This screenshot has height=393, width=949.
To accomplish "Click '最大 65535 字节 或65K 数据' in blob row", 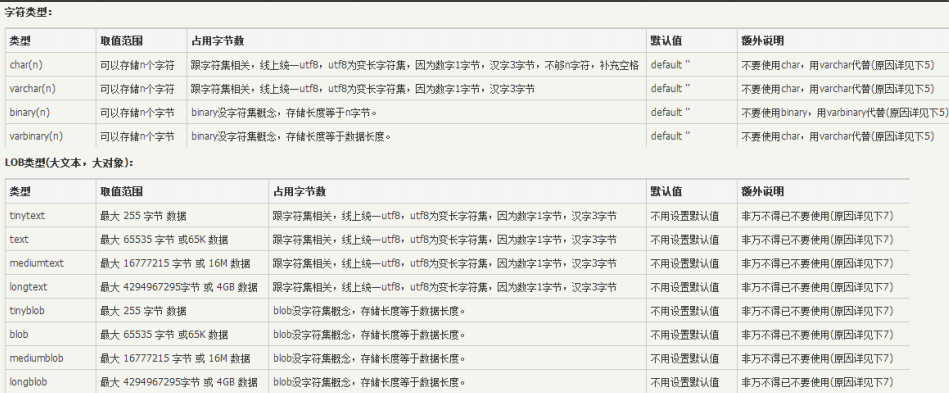I will click(x=164, y=334).
